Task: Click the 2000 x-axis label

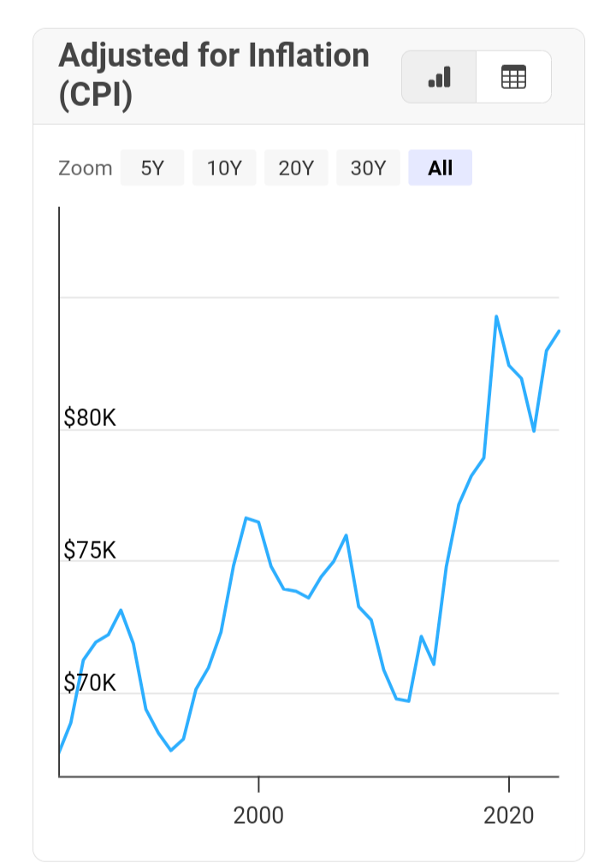Action: (258, 815)
